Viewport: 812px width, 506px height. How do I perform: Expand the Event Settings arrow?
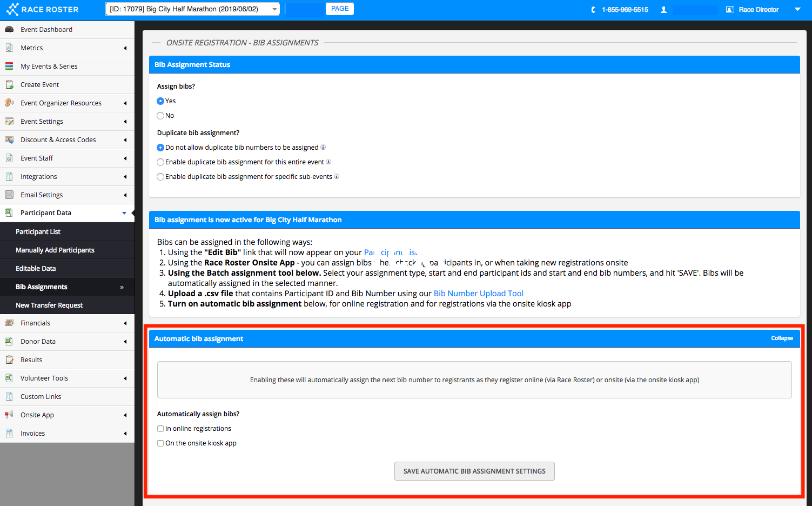pos(125,122)
